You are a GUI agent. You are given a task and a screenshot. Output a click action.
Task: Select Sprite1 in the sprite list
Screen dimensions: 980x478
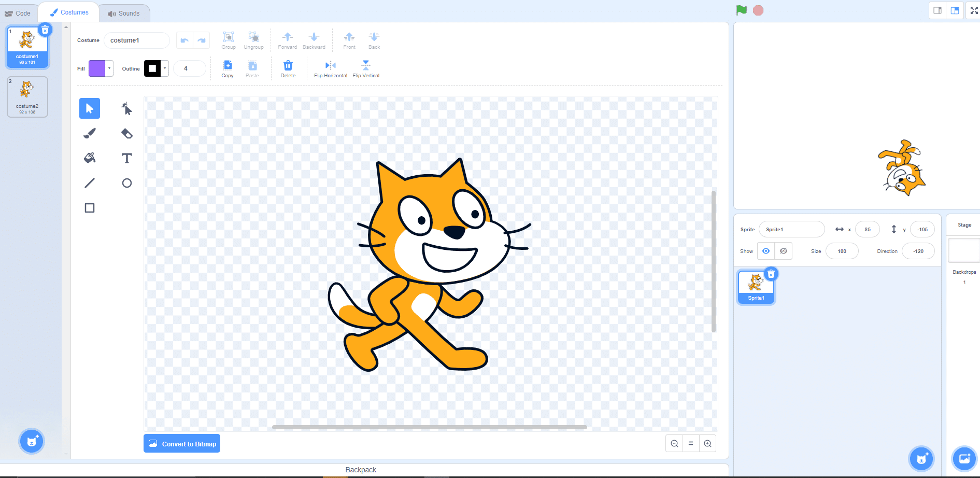click(x=756, y=287)
